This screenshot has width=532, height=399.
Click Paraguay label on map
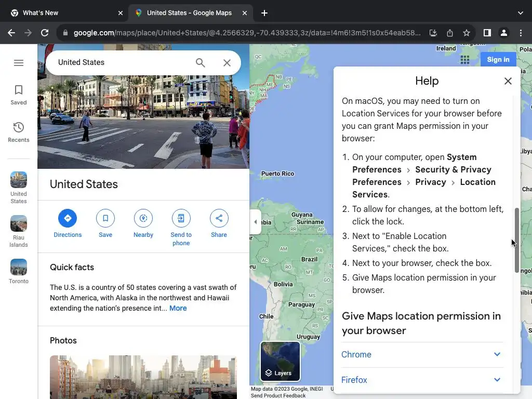click(x=302, y=304)
